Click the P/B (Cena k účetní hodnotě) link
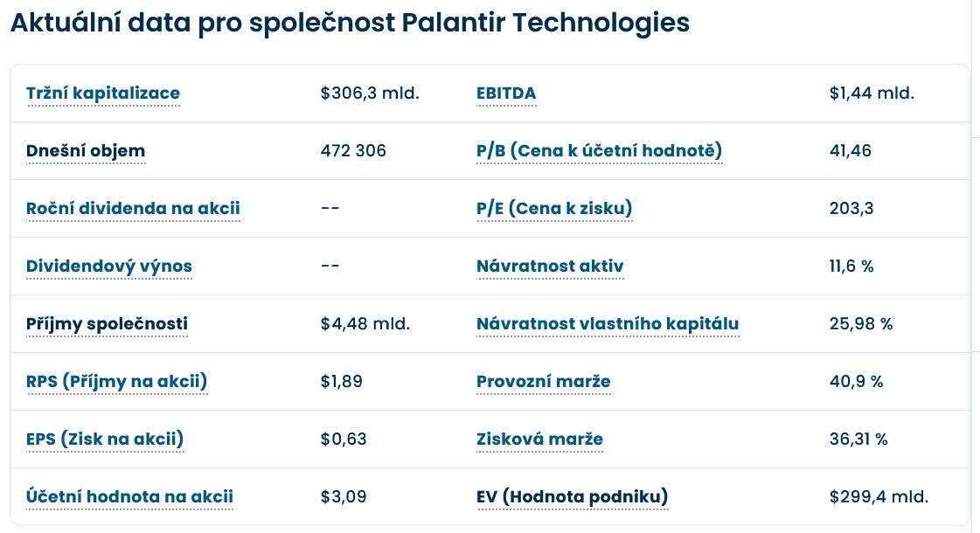This screenshot has width=980, height=533. 599,151
